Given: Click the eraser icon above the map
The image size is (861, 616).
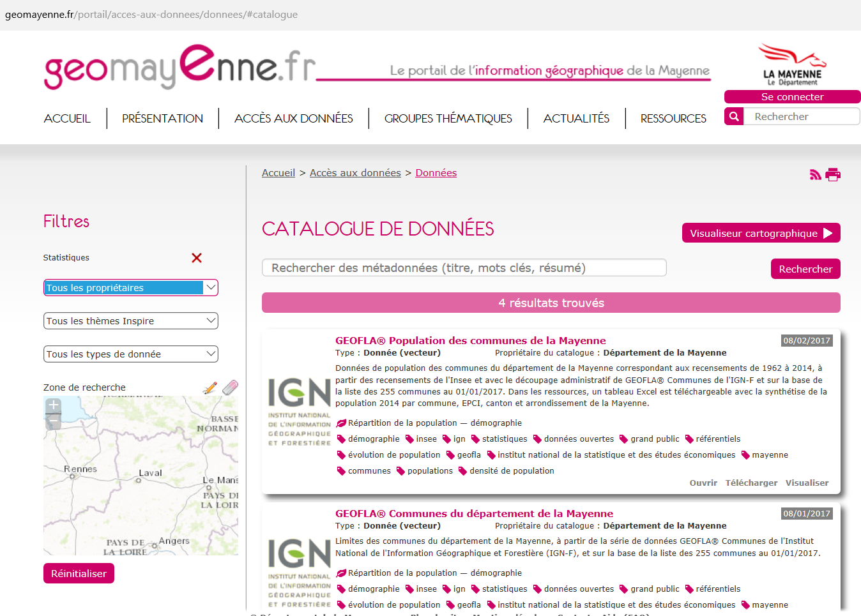Looking at the screenshot, I should click(x=230, y=387).
